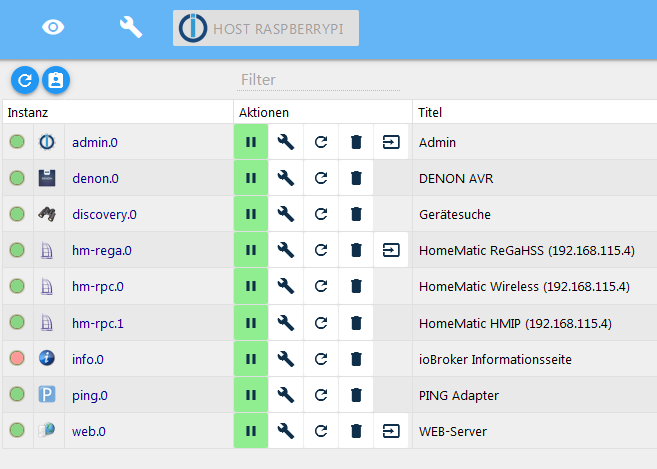The image size is (657, 469).
Task: Pause the hm-rega.0 instance
Action: tap(251, 250)
